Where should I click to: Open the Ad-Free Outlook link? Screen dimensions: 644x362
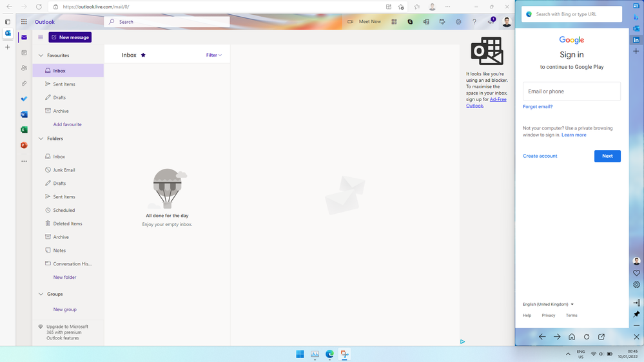click(x=486, y=102)
